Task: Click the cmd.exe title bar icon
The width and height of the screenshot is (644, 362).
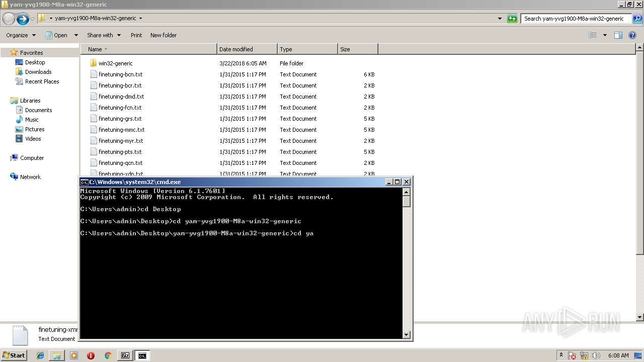Action: pos(85,182)
